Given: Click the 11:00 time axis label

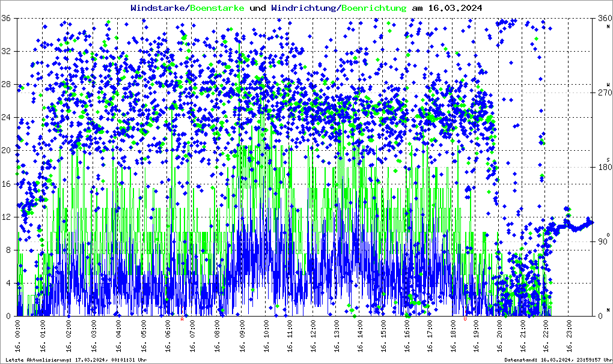Looking at the screenshot, I should 289,336.
